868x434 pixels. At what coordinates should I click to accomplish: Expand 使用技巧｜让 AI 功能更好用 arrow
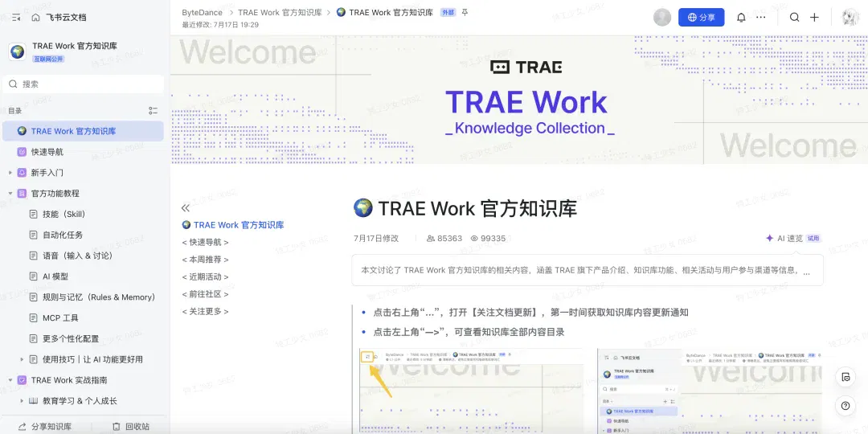pos(22,359)
